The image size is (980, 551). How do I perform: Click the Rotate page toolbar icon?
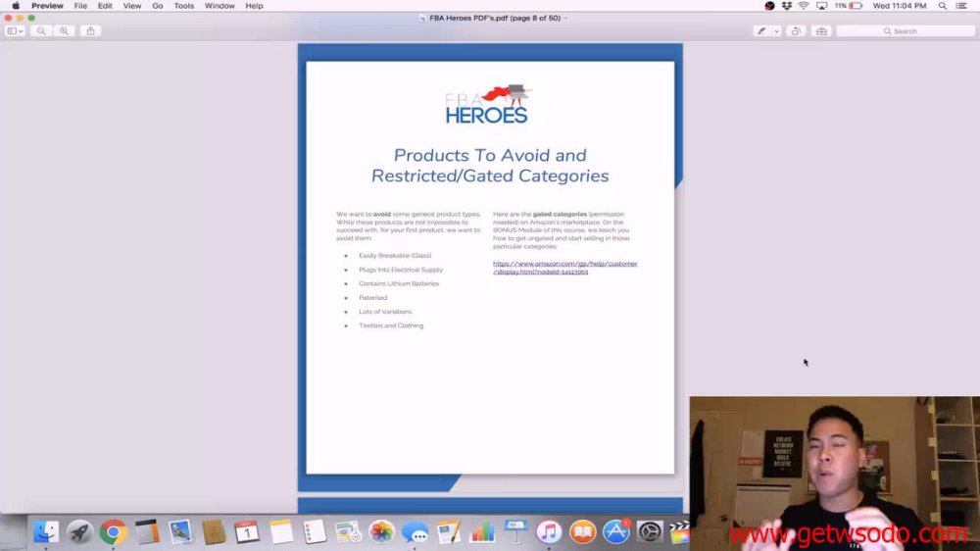(x=796, y=30)
